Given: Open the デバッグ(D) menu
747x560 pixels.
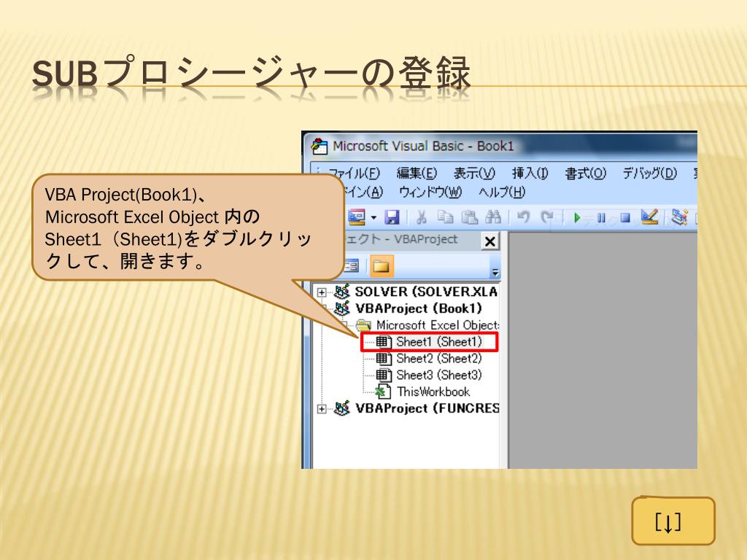Looking at the screenshot, I should point(650,174).
